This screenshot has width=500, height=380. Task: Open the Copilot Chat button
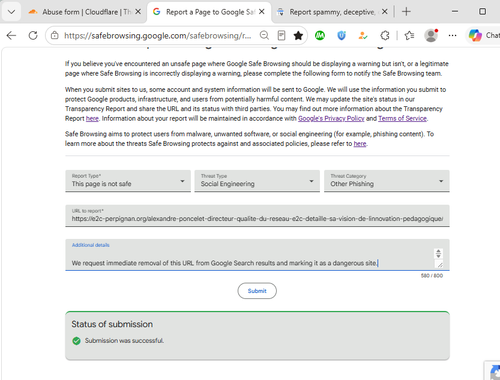483,35
